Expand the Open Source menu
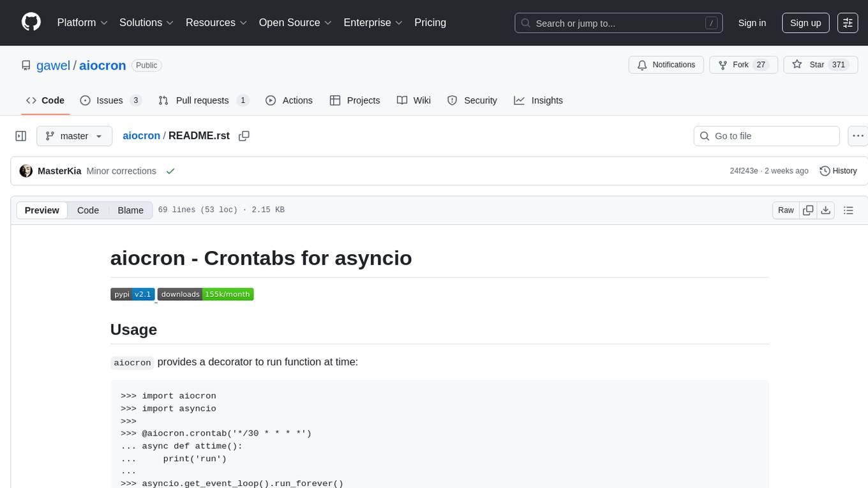This screenshot has width=868, height=488. (x=295, y=22)
